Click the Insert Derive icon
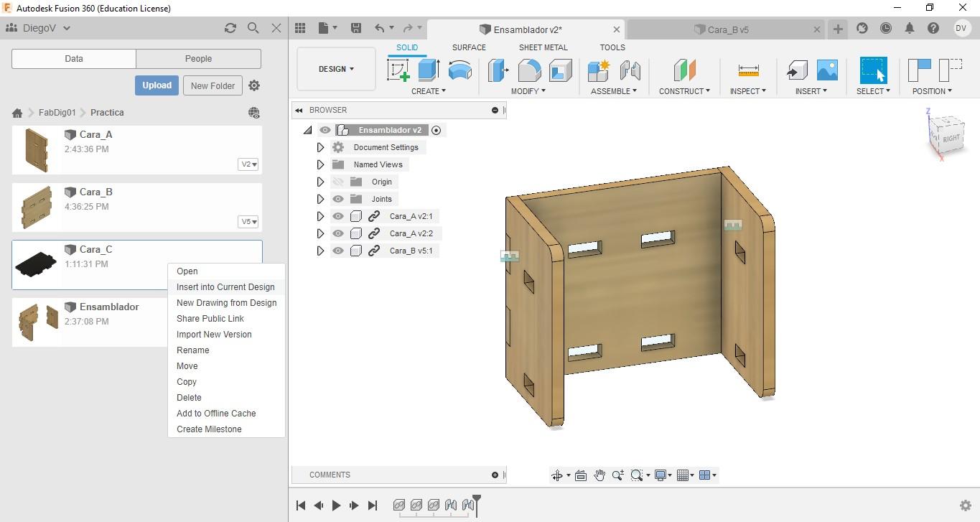This screenshot has height=522, width=980. [x=796, y=70]
